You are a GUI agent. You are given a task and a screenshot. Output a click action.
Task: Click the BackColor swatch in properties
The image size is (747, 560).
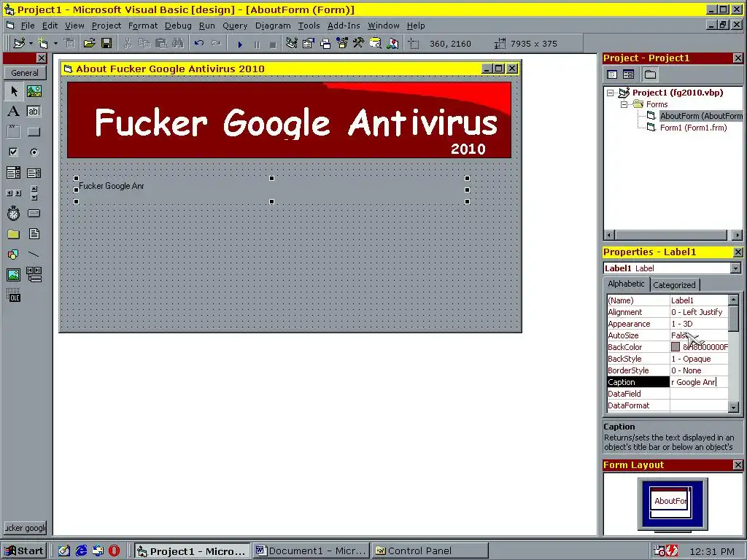coord(675,346)
